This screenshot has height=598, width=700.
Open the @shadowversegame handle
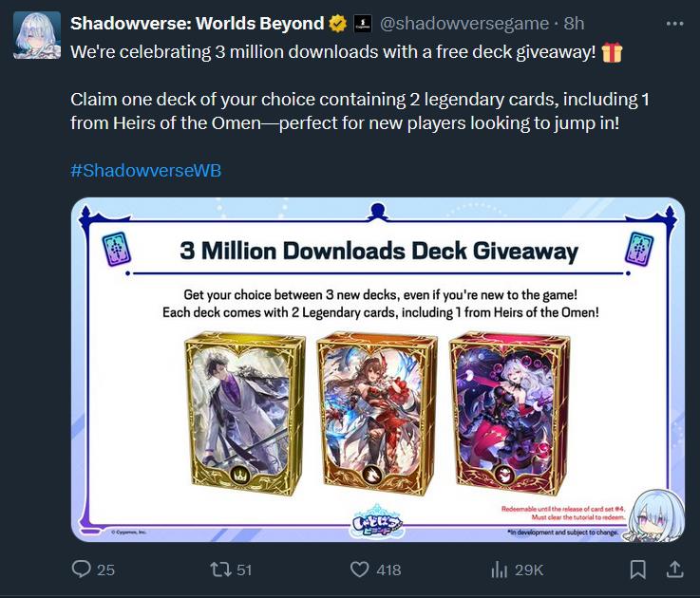[x=464, y=23]
